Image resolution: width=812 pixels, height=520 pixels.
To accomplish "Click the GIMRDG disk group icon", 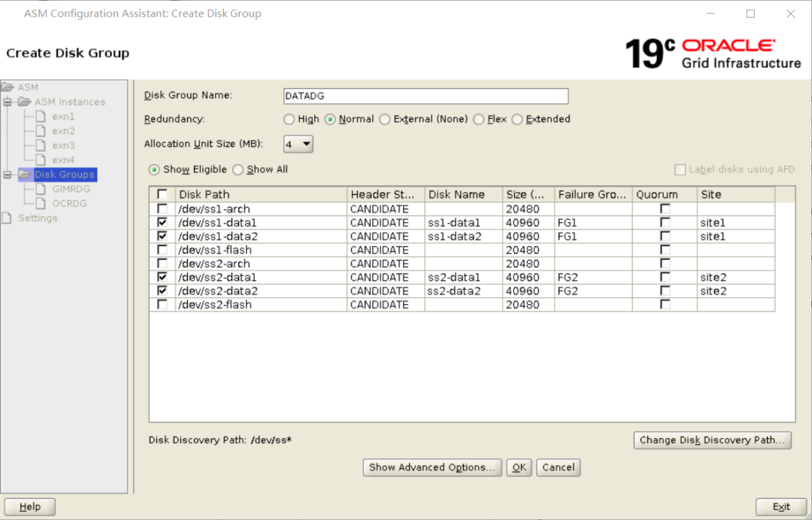I will pyautogui.click(x=41, y=189).
